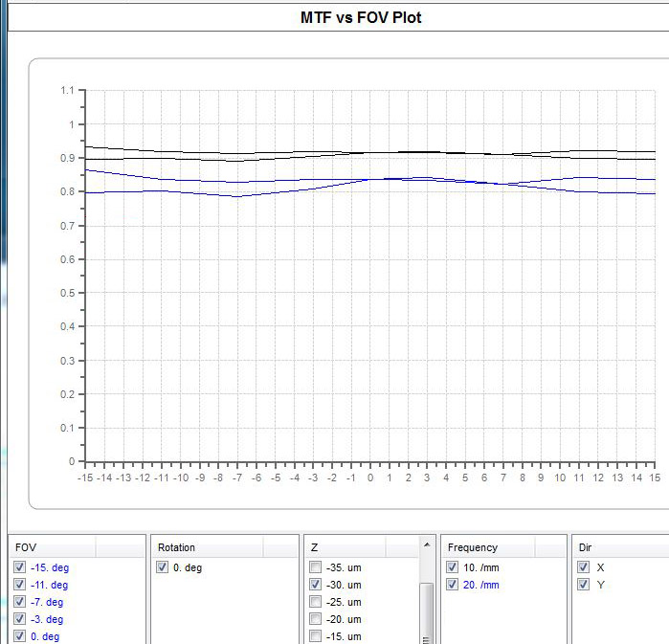Uncheck the -15. deg FOV checkbox
This screenshot has height=644, width=669.
(x=19, y=567)
